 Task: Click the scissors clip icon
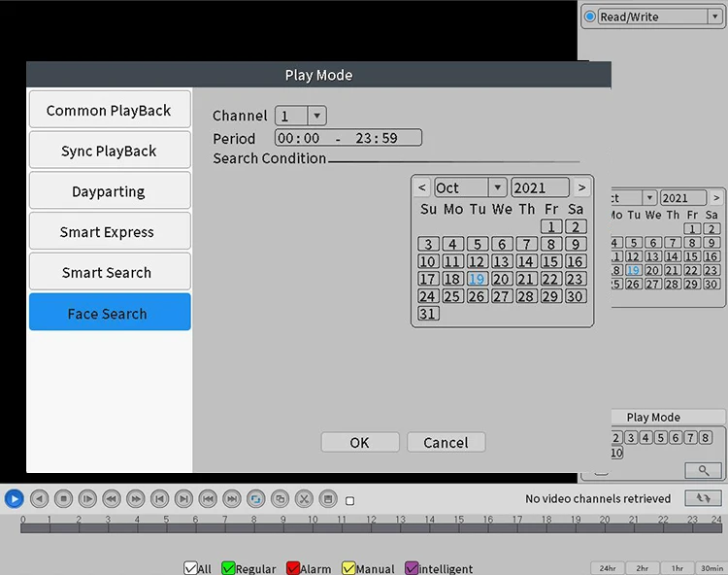304,499
